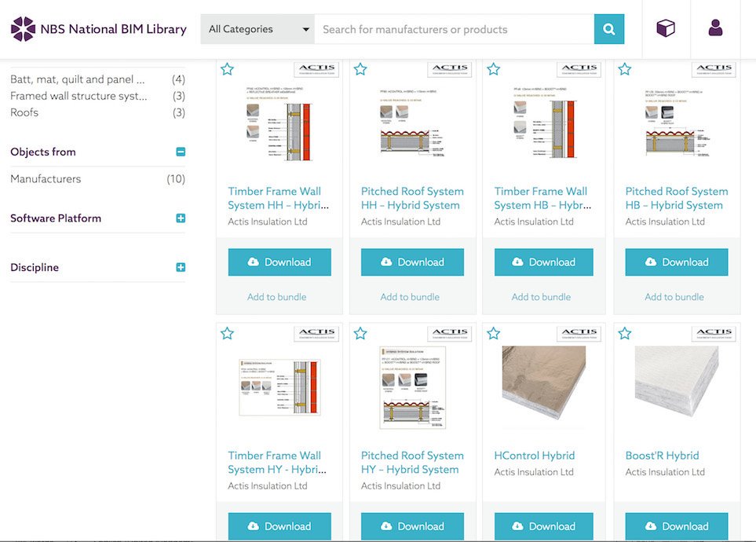Click Actis logo on Pitched Roof HB card
This screenshot has height=542, width=756.
[x=714, y=69]
